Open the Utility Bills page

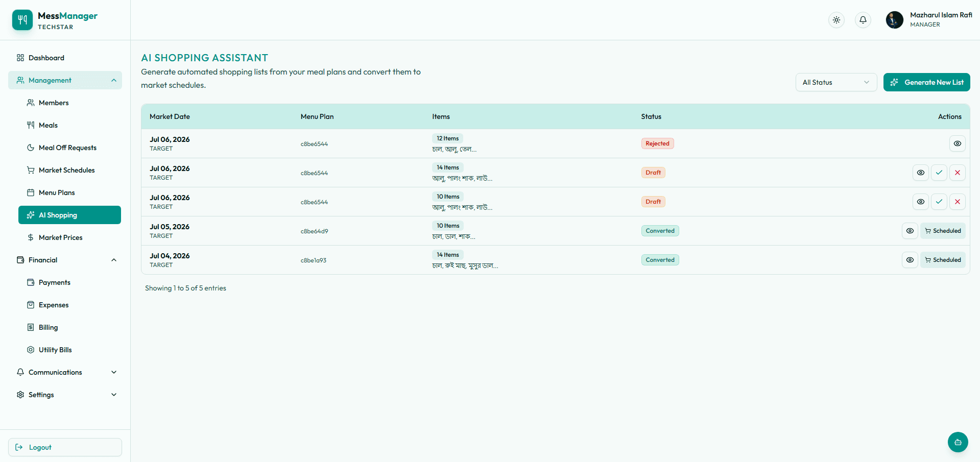[x=69, y=350]
